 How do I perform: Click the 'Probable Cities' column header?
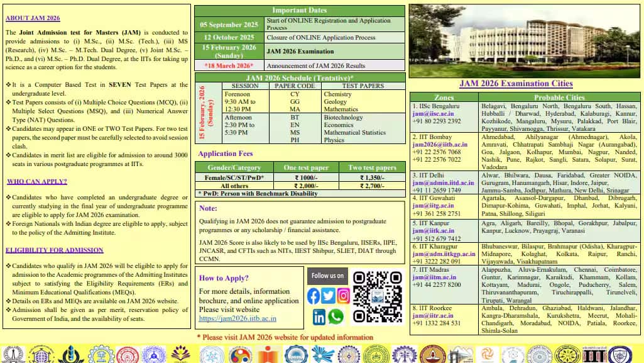[559, 98]
